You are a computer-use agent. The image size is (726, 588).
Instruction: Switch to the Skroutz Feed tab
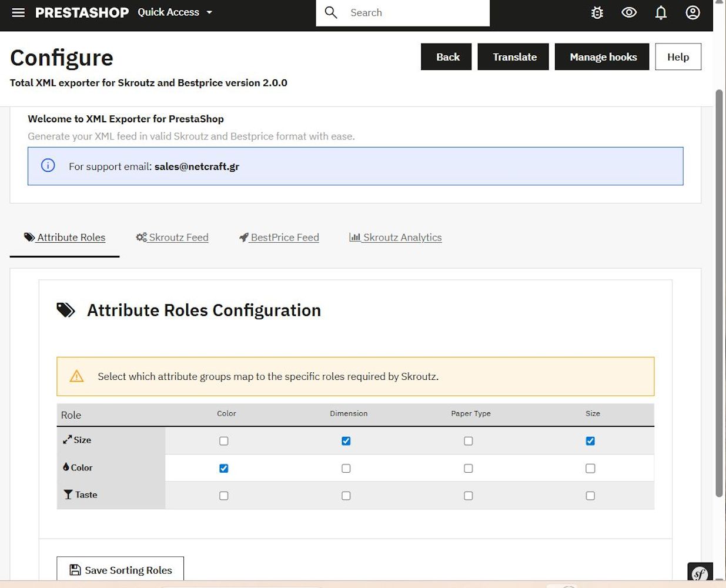(x=172, y=238)
